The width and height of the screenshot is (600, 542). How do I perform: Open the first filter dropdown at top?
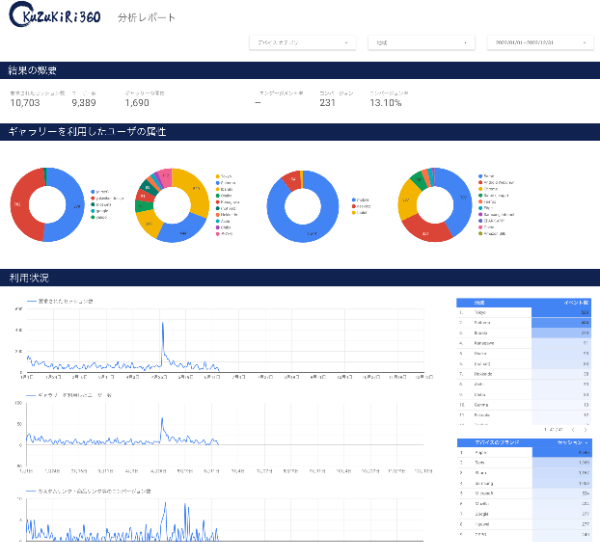302,43
